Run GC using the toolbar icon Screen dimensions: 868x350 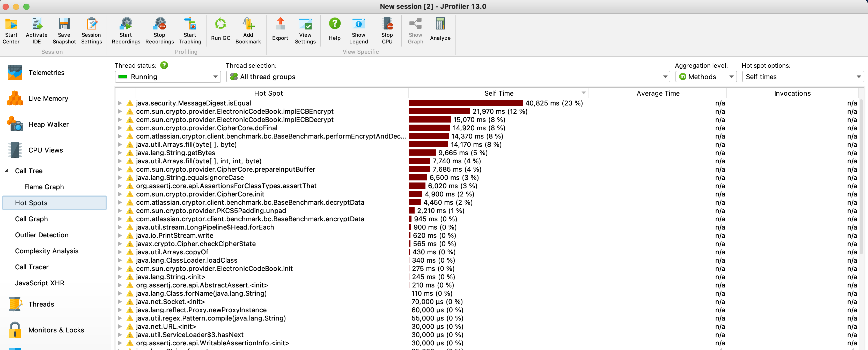coord(220,30)
